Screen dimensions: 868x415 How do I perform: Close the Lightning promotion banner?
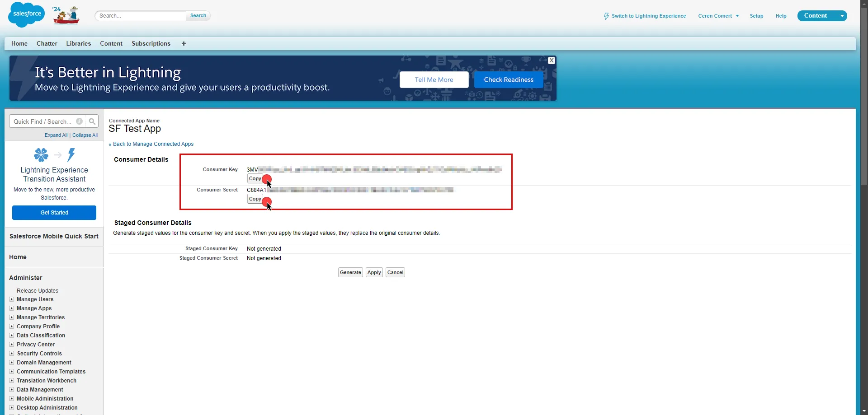tap(552, 61)
